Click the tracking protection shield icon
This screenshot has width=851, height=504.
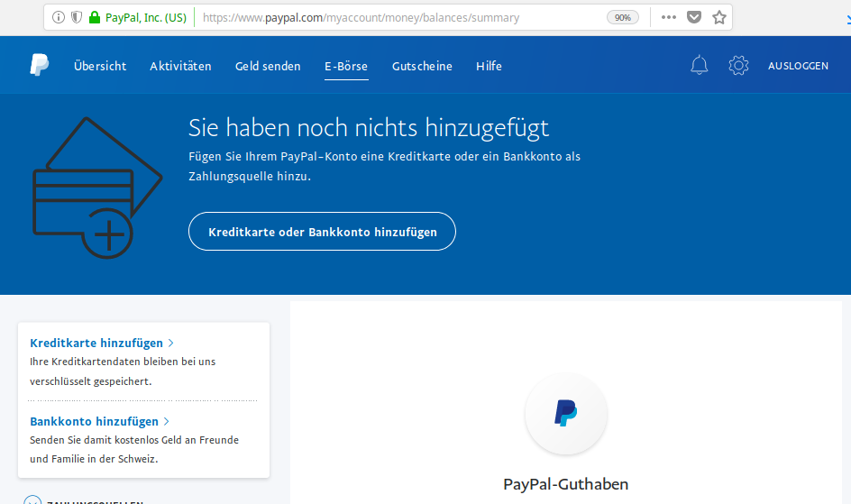[x=77, y=17]
